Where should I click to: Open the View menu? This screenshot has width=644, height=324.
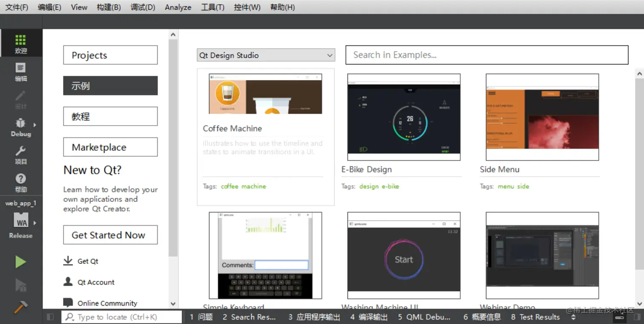79,7
